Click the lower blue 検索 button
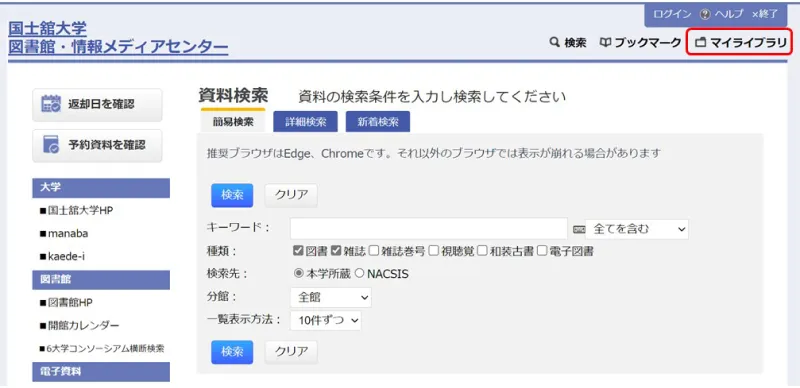Screen dimensions: 800x388 [232, 352]
